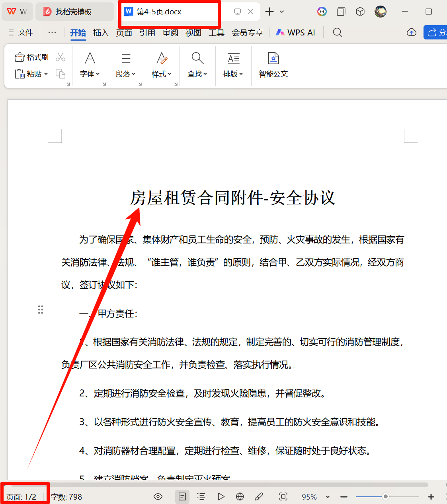
Task: Select the 插入 ribbon tab
Action: pyautogui.click(x=101, y=33)
